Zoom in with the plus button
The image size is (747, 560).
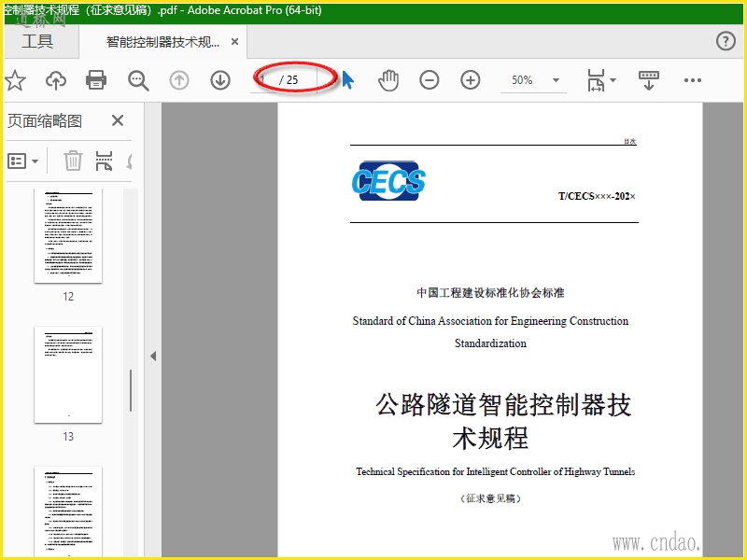471,80
